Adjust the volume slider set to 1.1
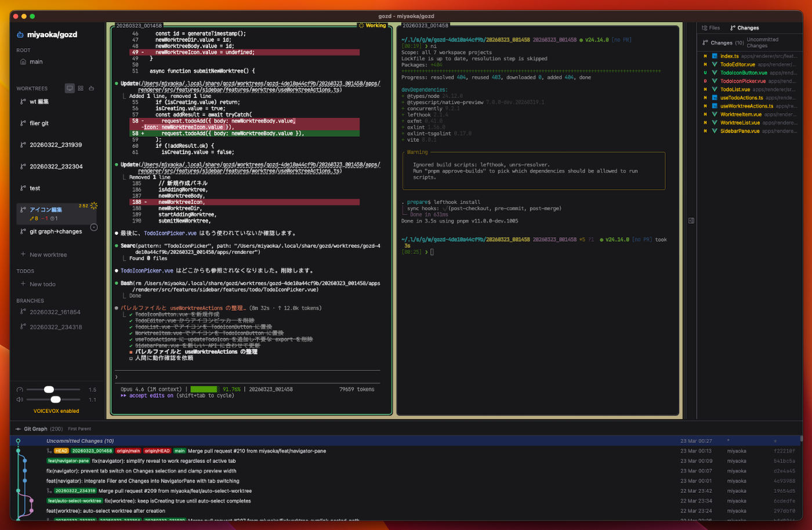 tap(53, 400)
